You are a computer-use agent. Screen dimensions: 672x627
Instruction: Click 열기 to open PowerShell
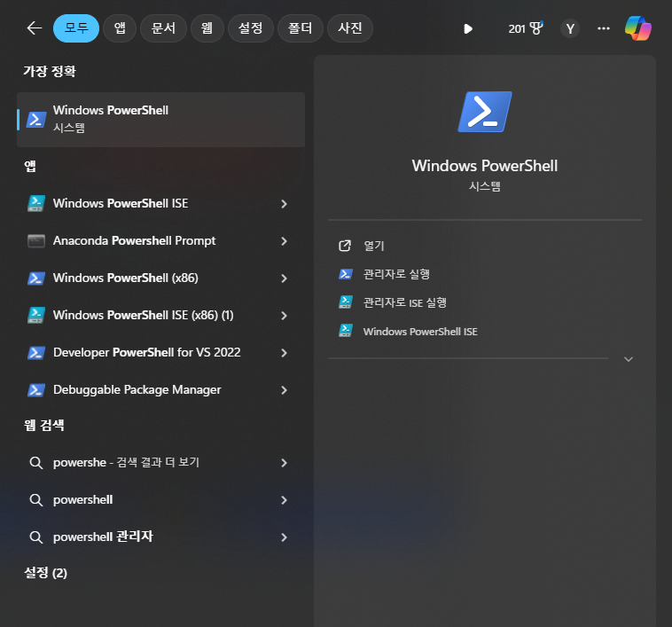374,246
